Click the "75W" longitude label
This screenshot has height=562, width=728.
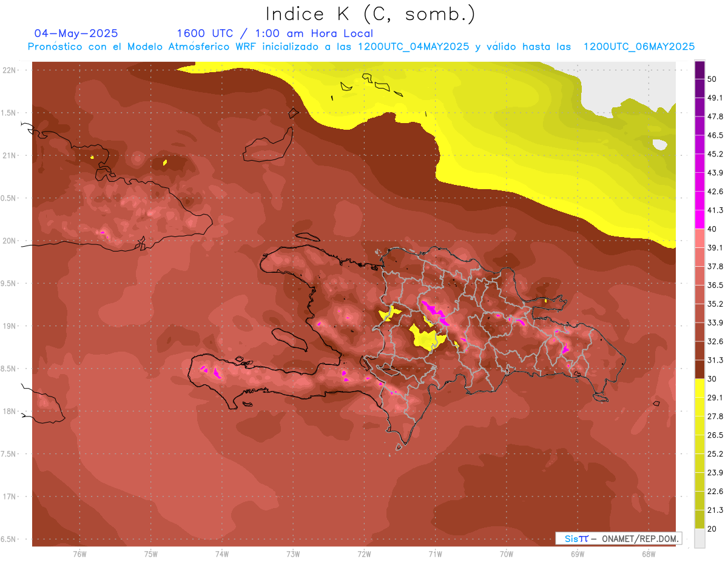(151, 554)
